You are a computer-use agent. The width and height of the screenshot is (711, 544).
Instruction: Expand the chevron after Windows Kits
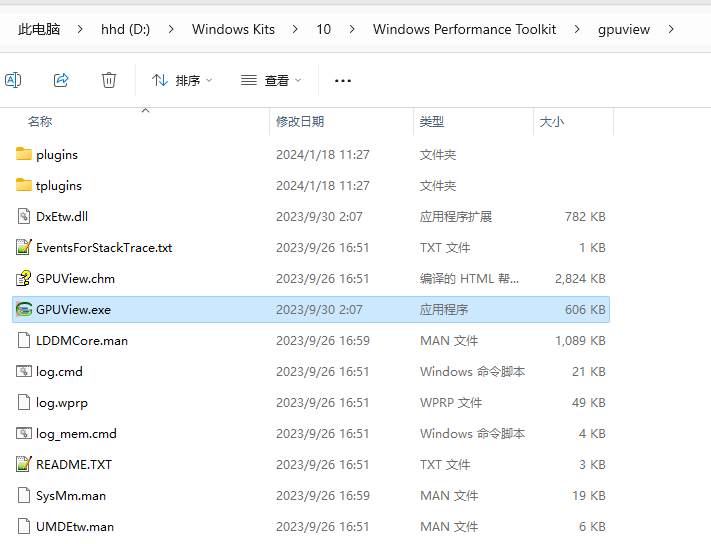pyautogui.click(x=295, y=29)
